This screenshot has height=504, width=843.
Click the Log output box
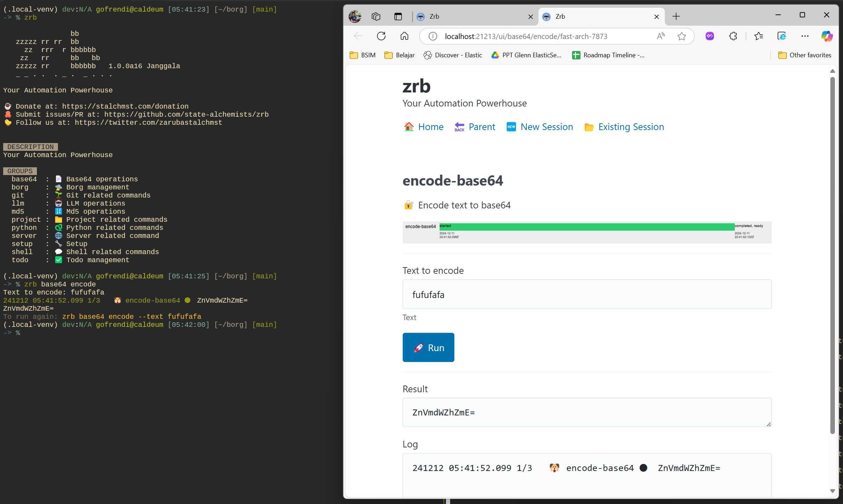587,475
